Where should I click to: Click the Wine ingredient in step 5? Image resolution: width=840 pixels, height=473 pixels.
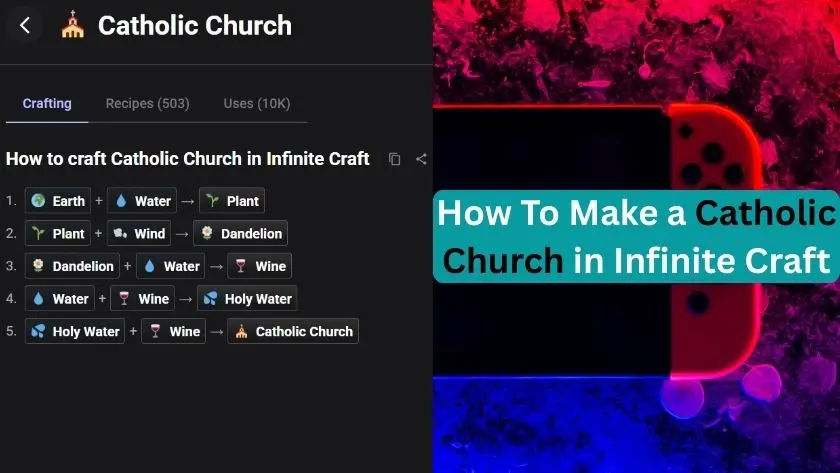pyautogui.click(x=174, y=332)
